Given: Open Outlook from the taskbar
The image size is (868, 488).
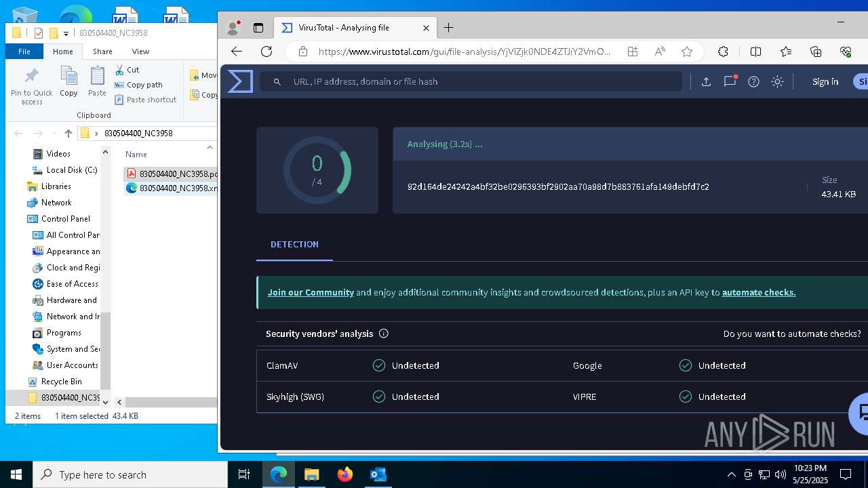Looking at the screenshot, I should pos(378,474).
